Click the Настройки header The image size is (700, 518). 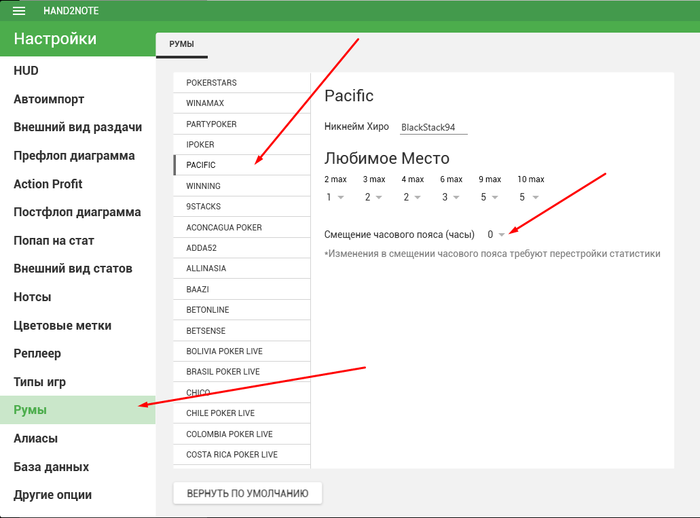click(55, 39)
